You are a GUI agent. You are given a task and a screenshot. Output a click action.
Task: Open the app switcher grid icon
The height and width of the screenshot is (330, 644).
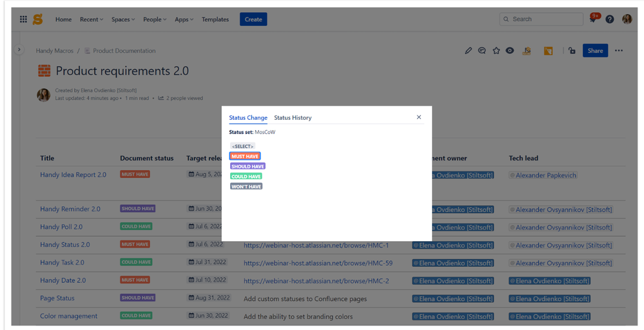[x=23, y=19]
